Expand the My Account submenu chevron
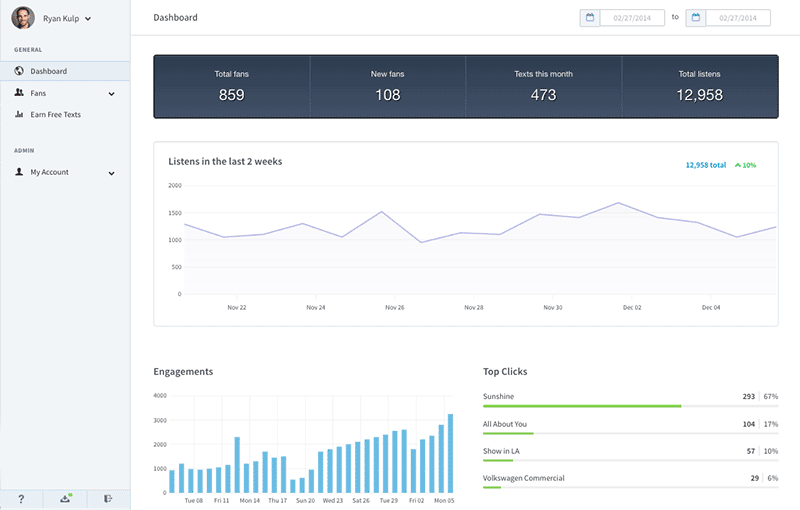800x510 pixels. point(111,173)
